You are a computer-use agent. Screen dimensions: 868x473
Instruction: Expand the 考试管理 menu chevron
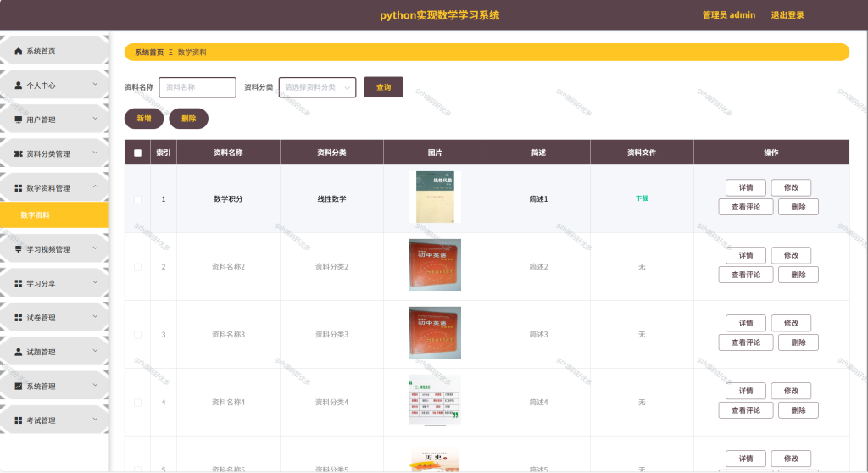click(x=95, y=420)
